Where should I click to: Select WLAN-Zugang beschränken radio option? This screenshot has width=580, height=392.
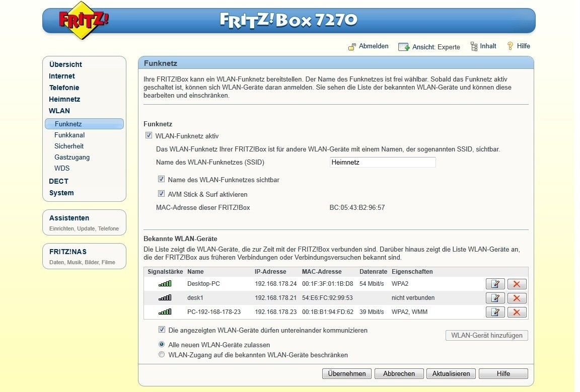[x=162, y=354]
